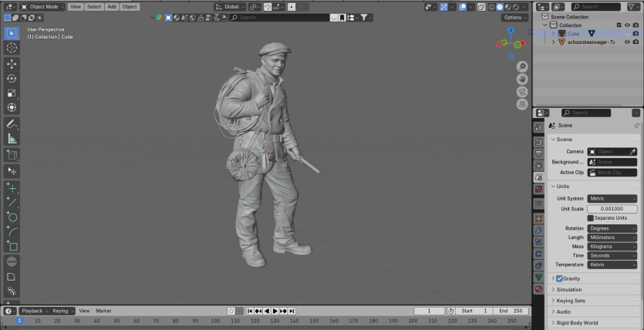Open the Length units dropdown

[x=612, y=237]
